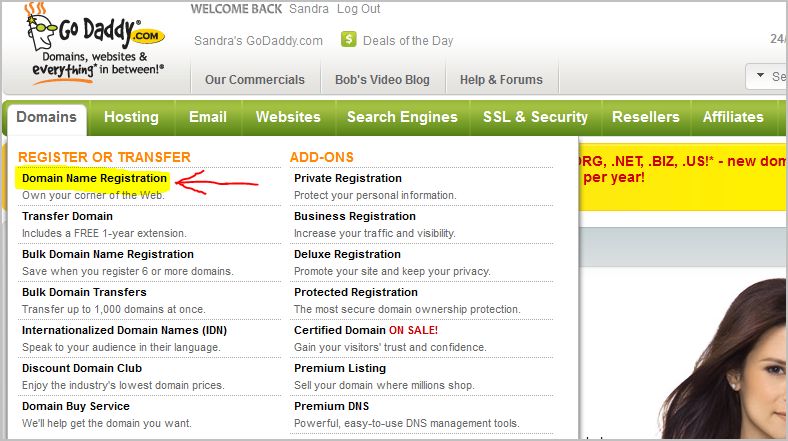
Task: Click the Our Commercials tab
Action: point(255,80)
